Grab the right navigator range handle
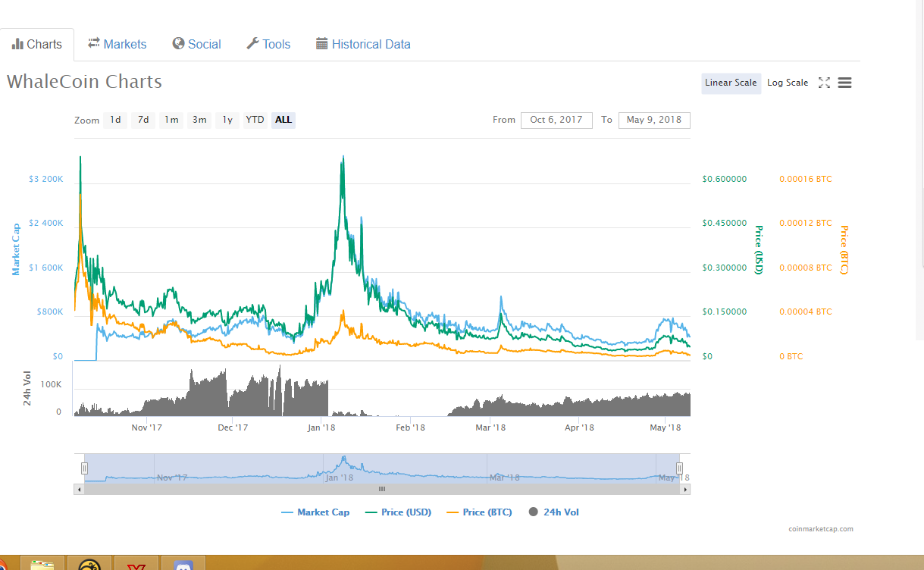924x570 pixels. click(680, 468)
